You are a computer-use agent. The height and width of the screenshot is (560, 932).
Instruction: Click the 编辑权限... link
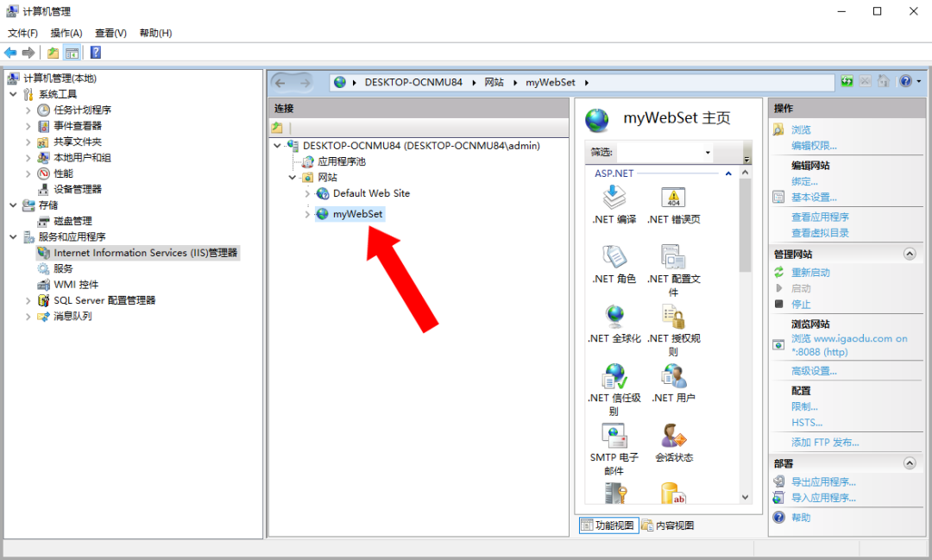814,146
